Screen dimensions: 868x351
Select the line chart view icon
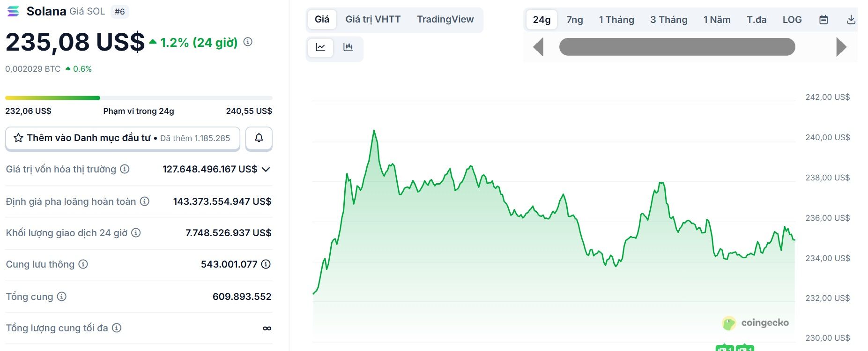(x=320, y=48)
